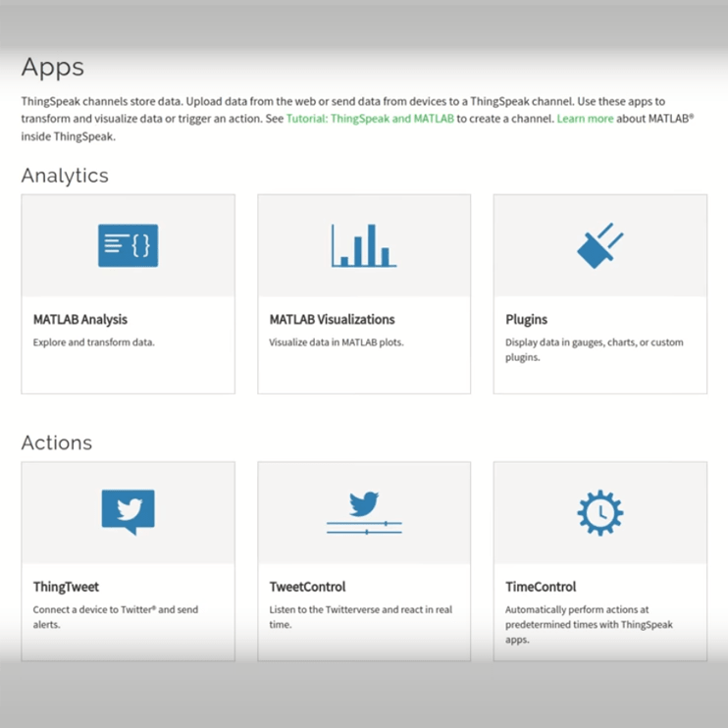The height and width of the screenshot is (728, 728).
Task: Open the ThingTweet card title
Action: (x=66, y=587)
